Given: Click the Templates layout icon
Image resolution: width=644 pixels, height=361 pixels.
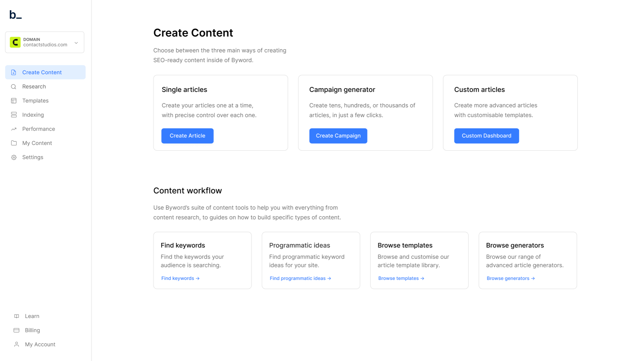Looking at the screenshot, I should (14, 101).
